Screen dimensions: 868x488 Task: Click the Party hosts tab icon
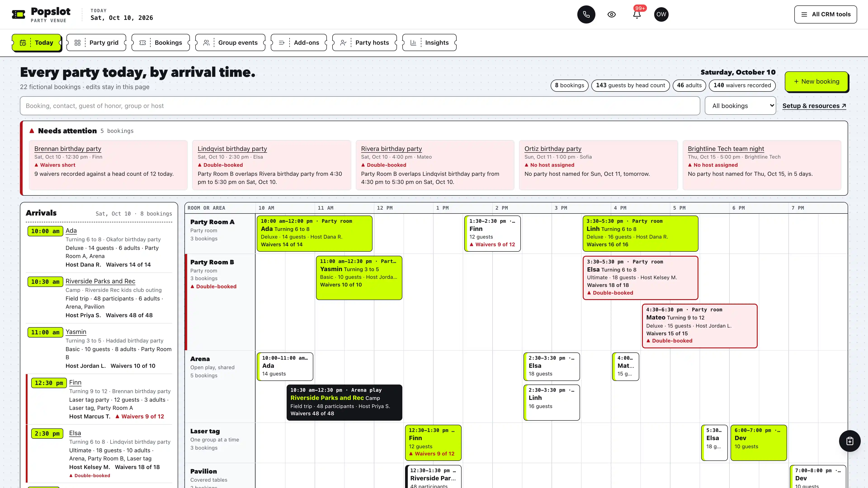[x=343, y=43]
